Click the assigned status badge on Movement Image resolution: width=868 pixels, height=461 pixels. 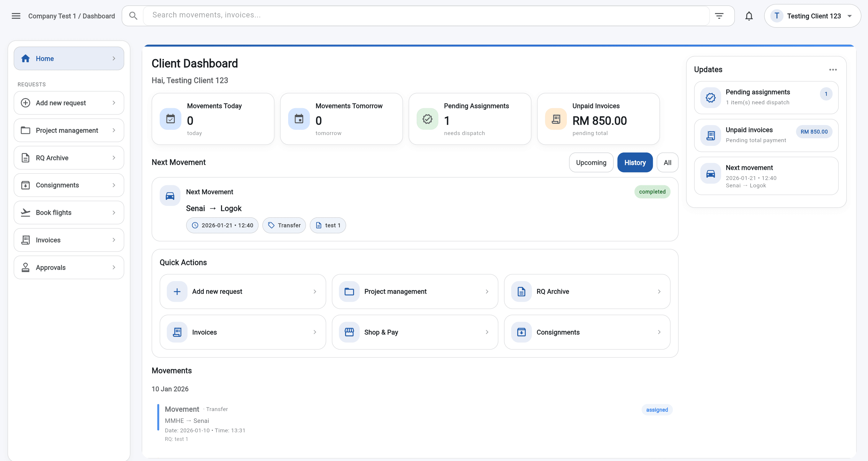pos(656,409)
